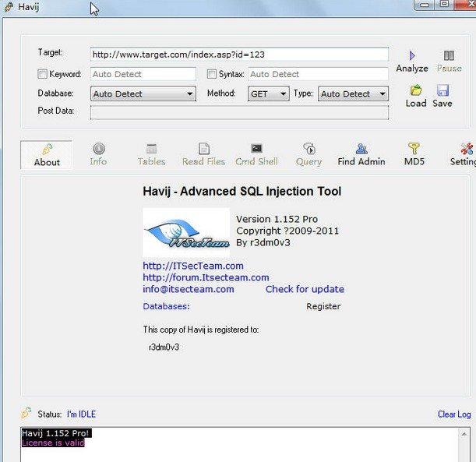Click the Target URL field
476x462 pixels.
[239, 55]
